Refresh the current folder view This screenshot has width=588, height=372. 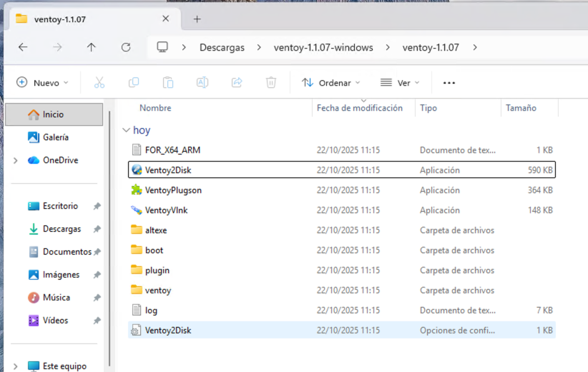126,47
